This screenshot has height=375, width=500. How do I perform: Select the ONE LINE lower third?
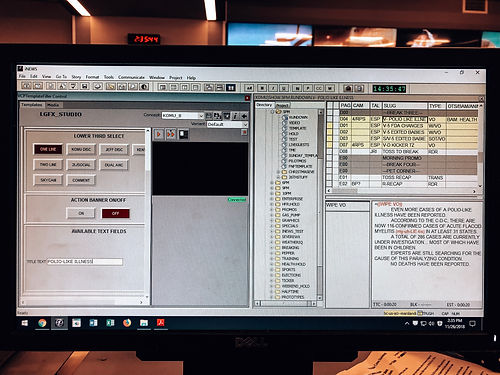[x=48, y=149]
